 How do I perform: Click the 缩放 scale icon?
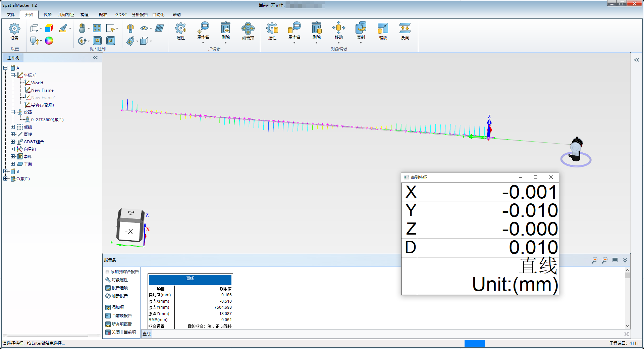[383, 29]
